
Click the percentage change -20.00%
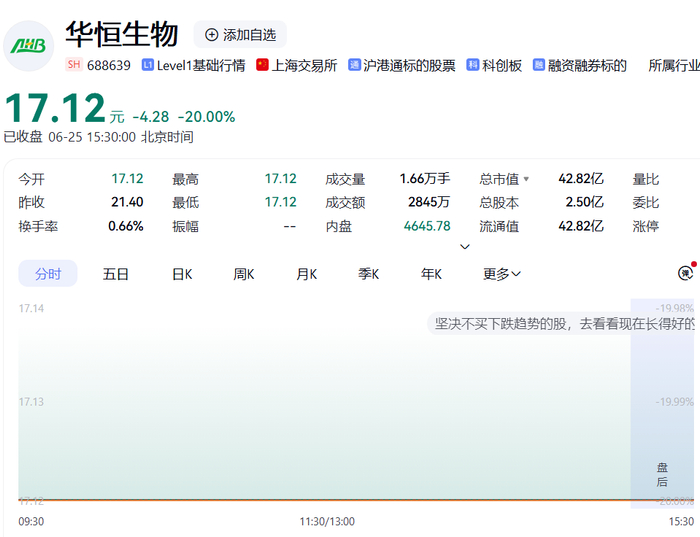(206, 117)
